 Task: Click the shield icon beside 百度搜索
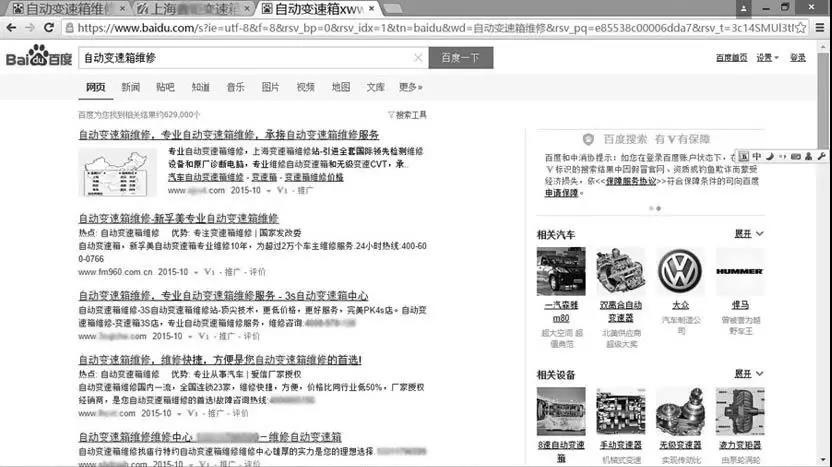(x=588, y=139)
